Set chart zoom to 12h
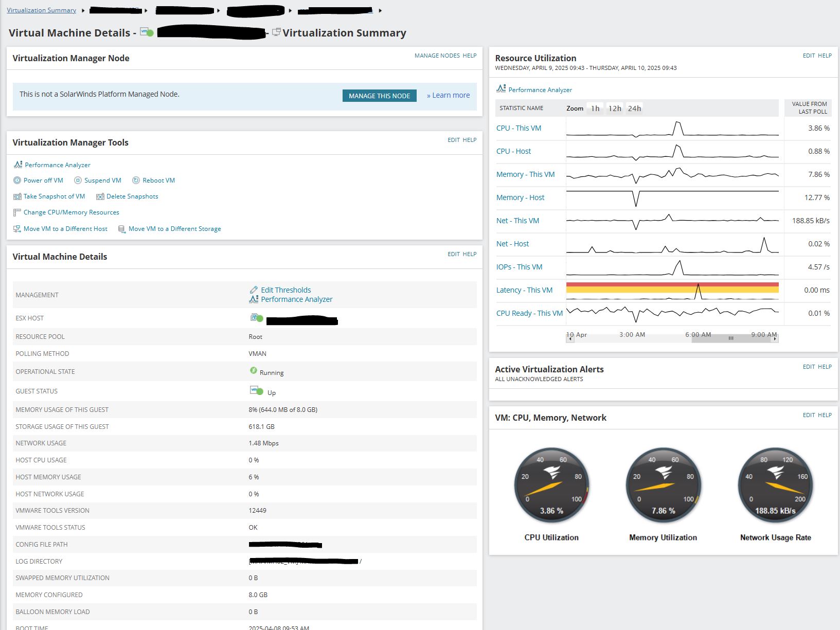 [615, 109]
